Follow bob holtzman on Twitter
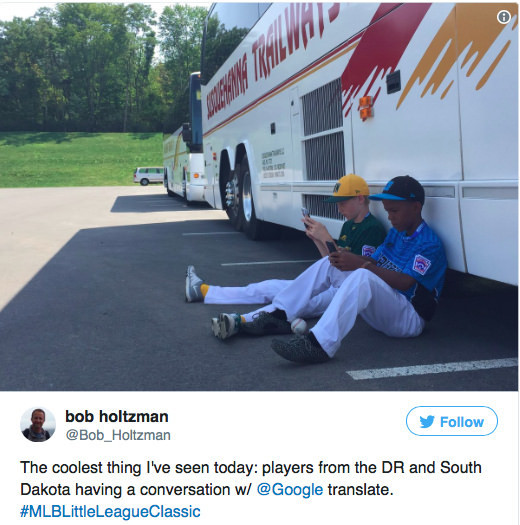This screenshot has width=520, height=525. tap(452, 421)
